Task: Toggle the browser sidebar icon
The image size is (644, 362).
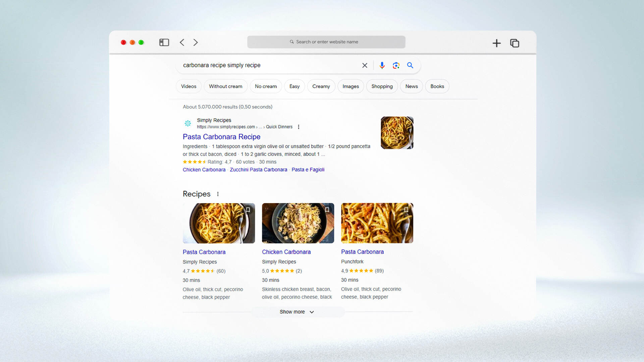Action: [164, 42]
